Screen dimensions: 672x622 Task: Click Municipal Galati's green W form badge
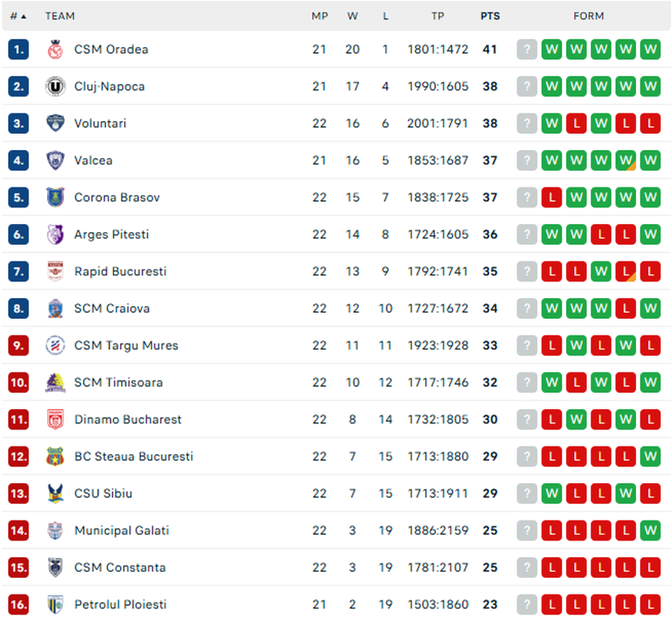(x=650, y=531)
